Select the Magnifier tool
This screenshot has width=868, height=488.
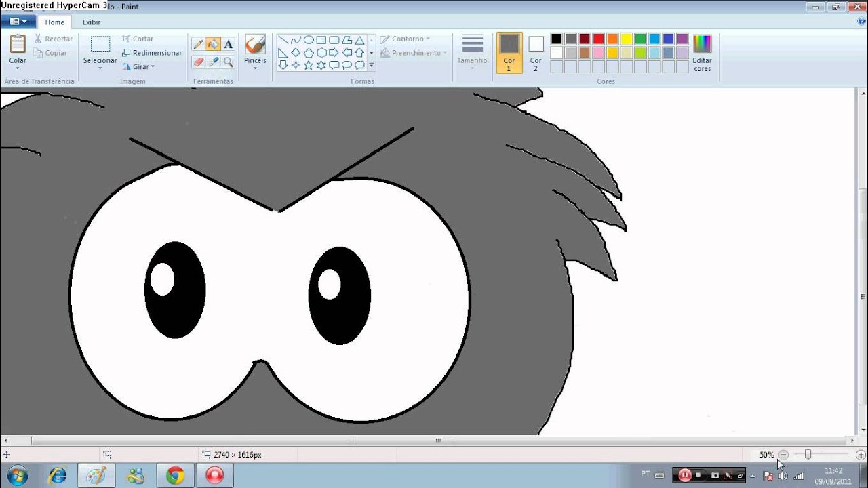[229, 62]
